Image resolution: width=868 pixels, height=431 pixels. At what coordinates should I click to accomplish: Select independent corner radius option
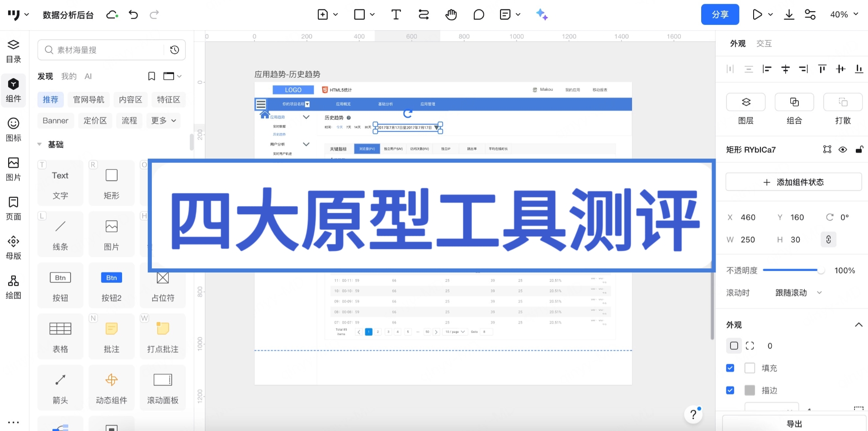750,346
